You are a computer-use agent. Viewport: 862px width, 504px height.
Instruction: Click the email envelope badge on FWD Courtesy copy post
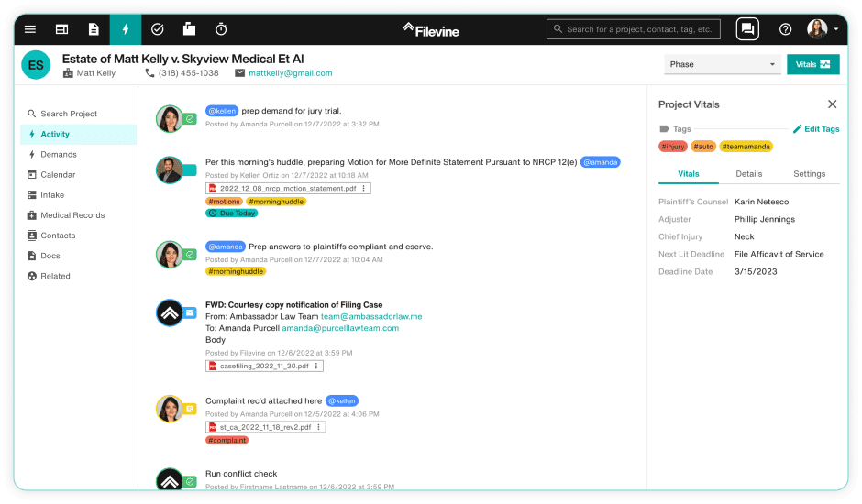pyautogui.click(x=190, y=312)
